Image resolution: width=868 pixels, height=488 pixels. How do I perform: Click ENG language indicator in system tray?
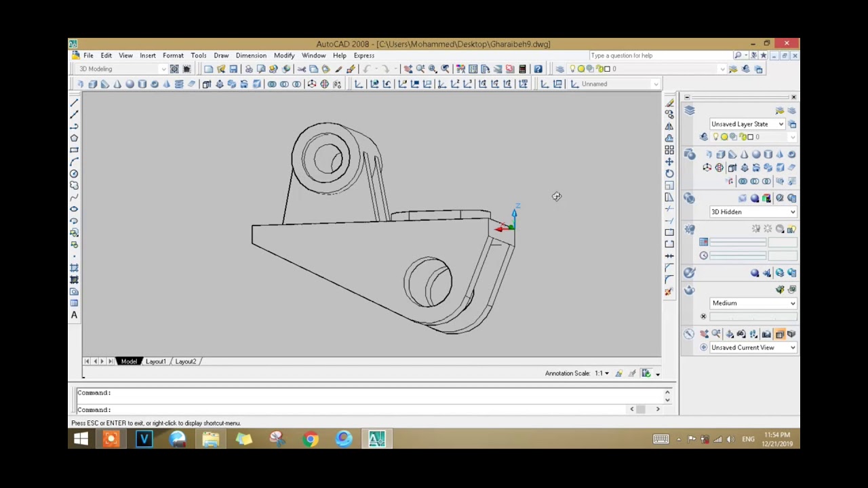[x=748, y=439]
